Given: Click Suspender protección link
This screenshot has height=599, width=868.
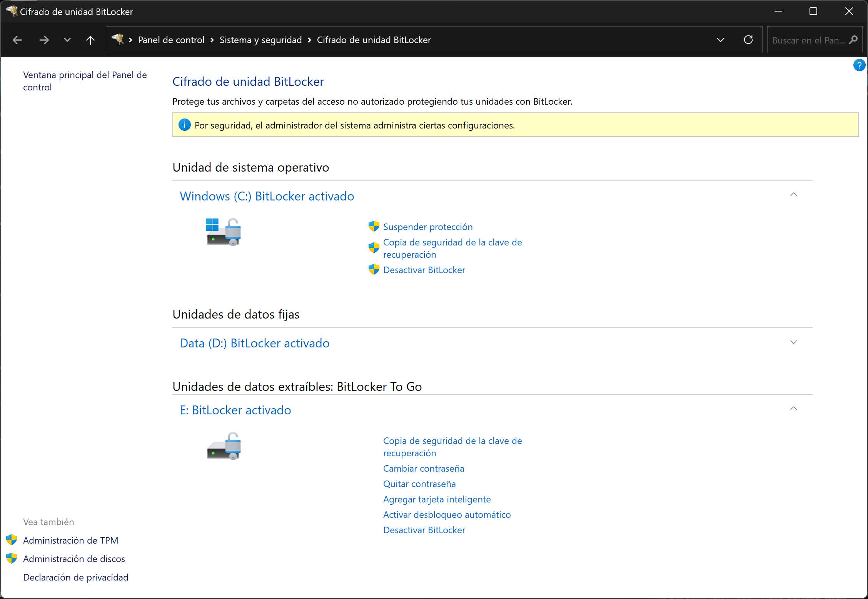Looking at the screenshot, I should pyautogui.click(x=428, y=227).
